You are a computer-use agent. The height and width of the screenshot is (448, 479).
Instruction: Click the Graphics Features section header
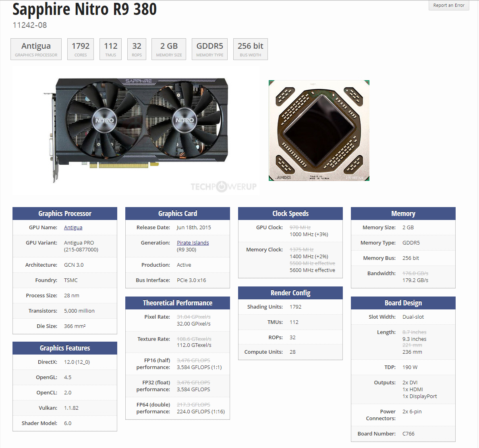click(x=65, y=348)
